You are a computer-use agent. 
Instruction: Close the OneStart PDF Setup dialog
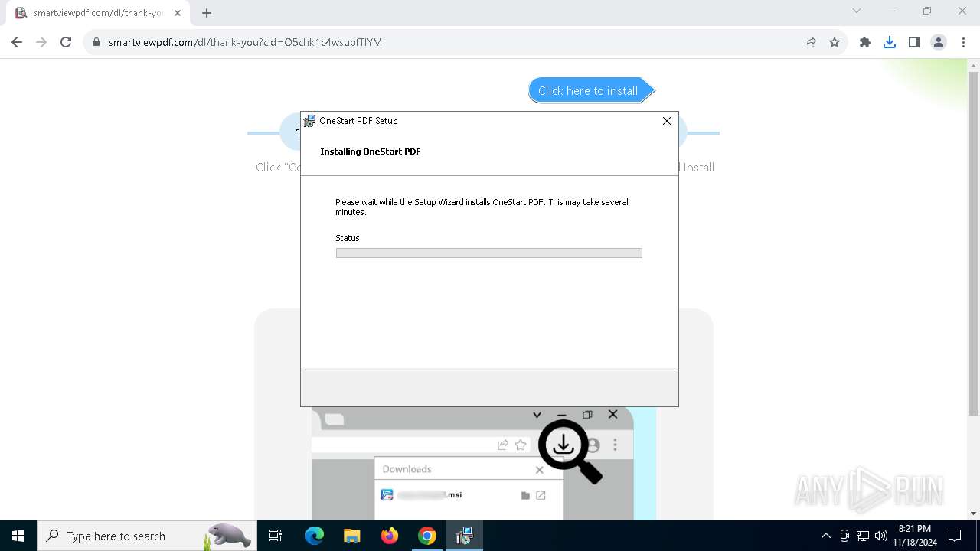click(x=667, y=121)
